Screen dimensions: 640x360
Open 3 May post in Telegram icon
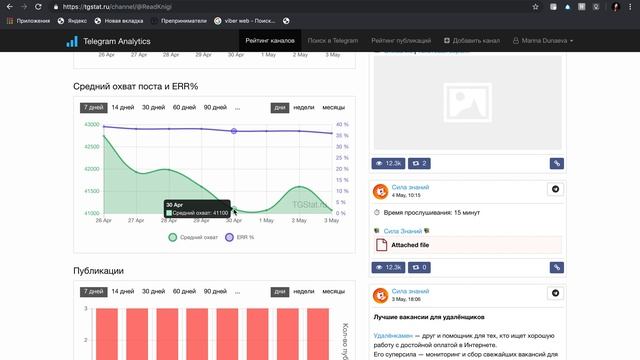tap(555, 293)
